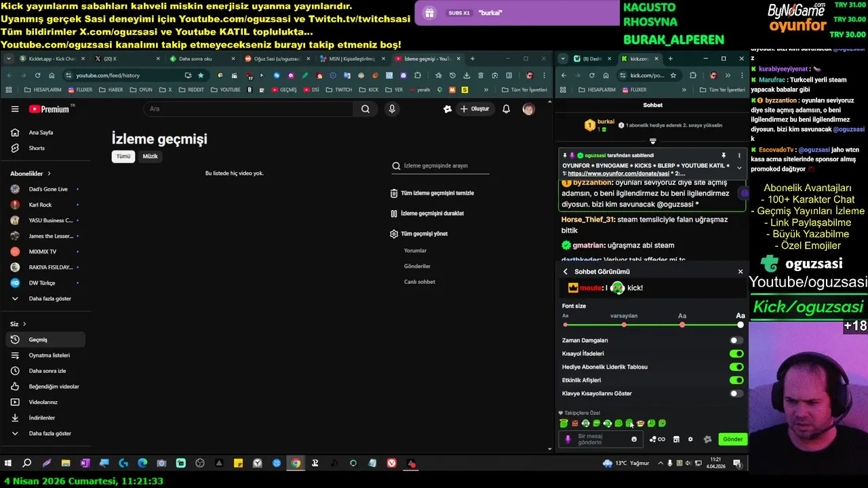Open Windows Start menu
The height and width of the screenshot is (488, 868).
click(x=8, y=464)
